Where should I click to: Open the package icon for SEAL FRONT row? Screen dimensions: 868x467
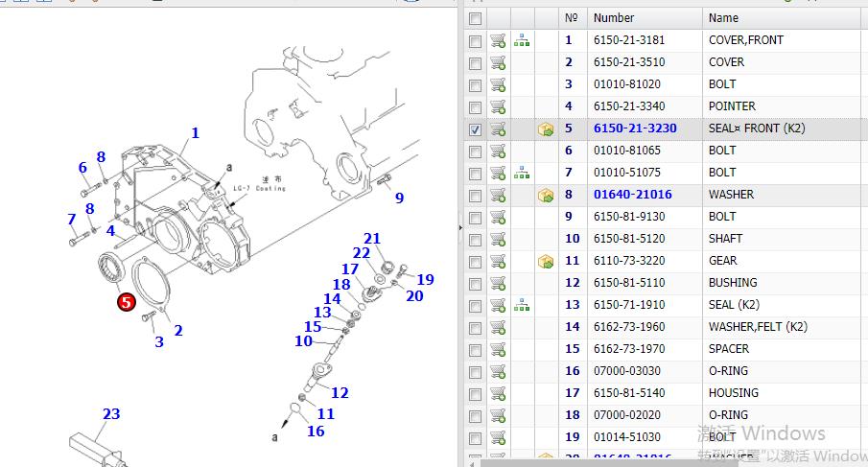point(546,128)
